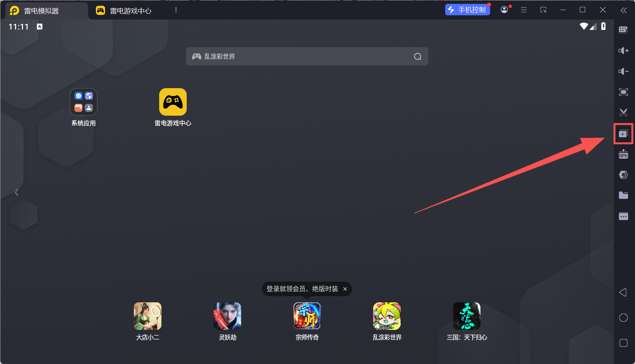Click the 登录就领会员、绝版时装 tooltip text
Image resolution: width=635 pixels, height=364 pixels.
302,289
